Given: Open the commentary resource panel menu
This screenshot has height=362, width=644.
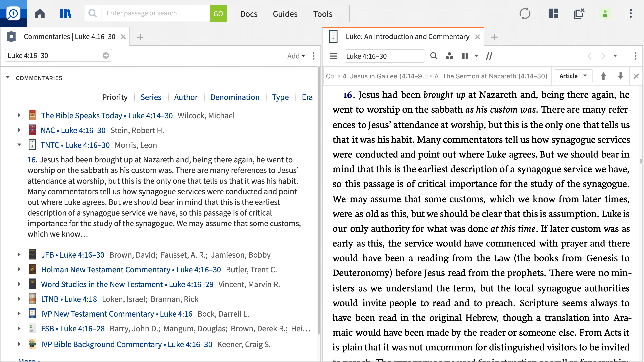Looking at the screenshot, I should [x=635, y=56].
